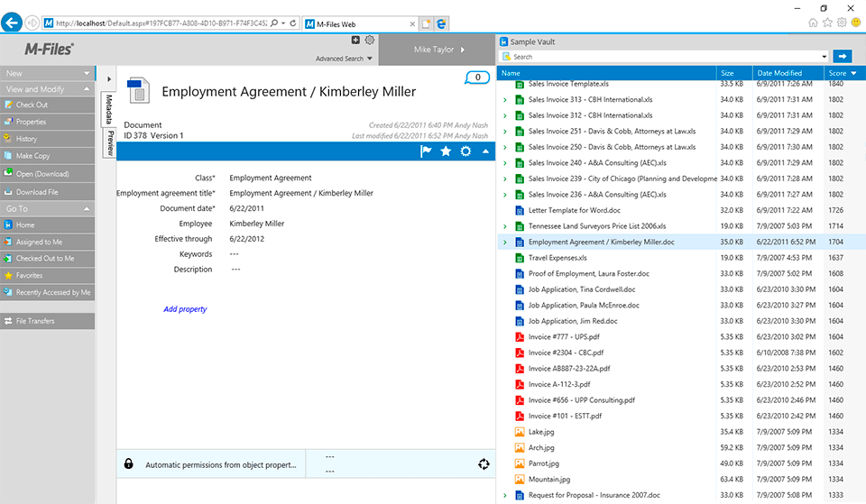
Task: Click the comments bubble counter
Action: point(476,78)
